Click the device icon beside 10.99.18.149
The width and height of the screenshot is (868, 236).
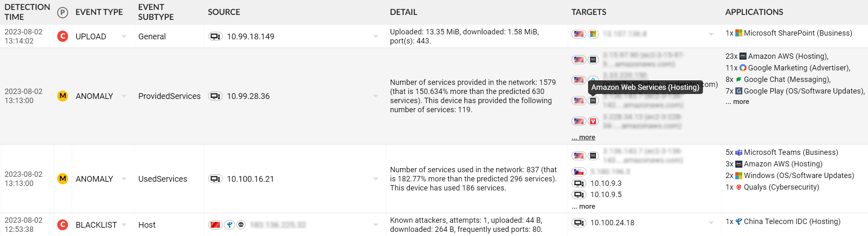point(215,36)
